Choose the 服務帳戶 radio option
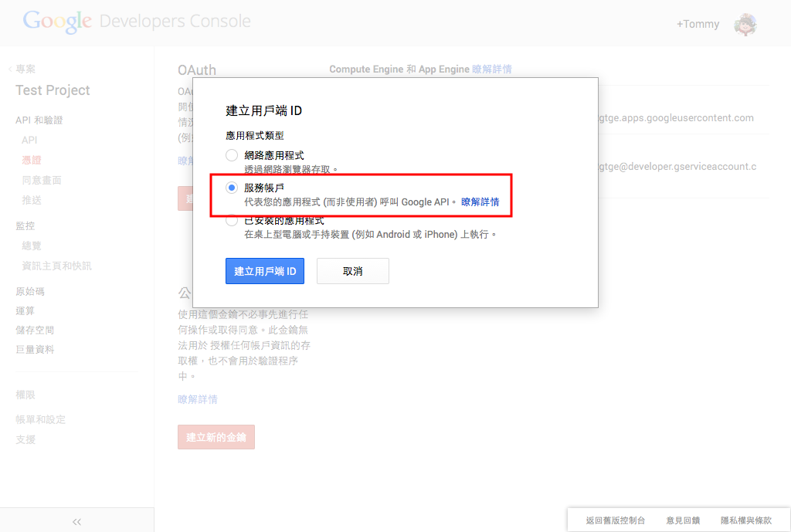The width and height of the screenshot is (791, 532). [x=232, y=188]
